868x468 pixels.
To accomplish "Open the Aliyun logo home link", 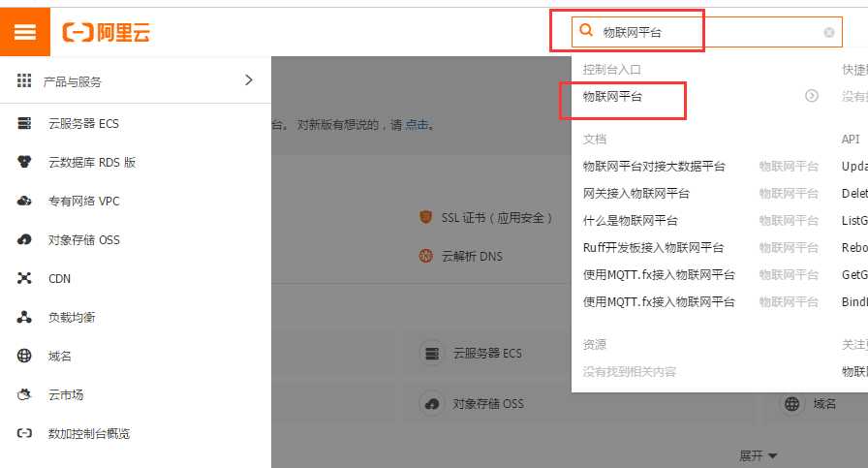I will point(106,32).
